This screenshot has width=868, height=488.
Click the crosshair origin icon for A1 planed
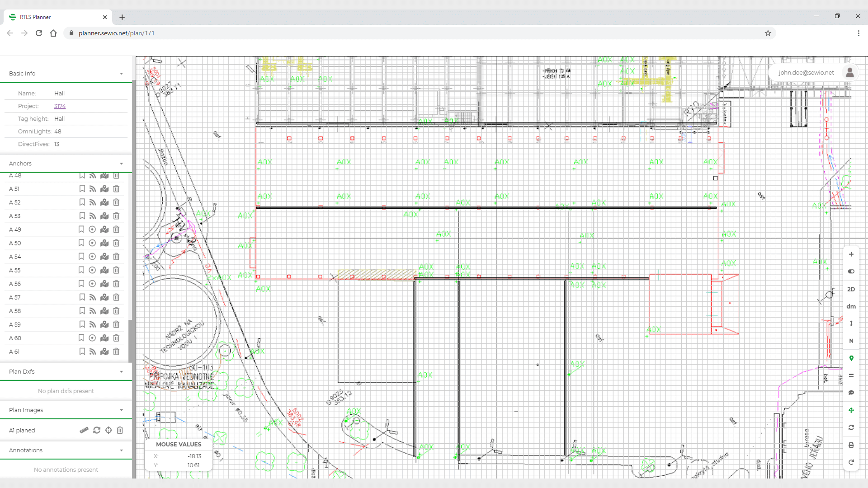[108, 430]
